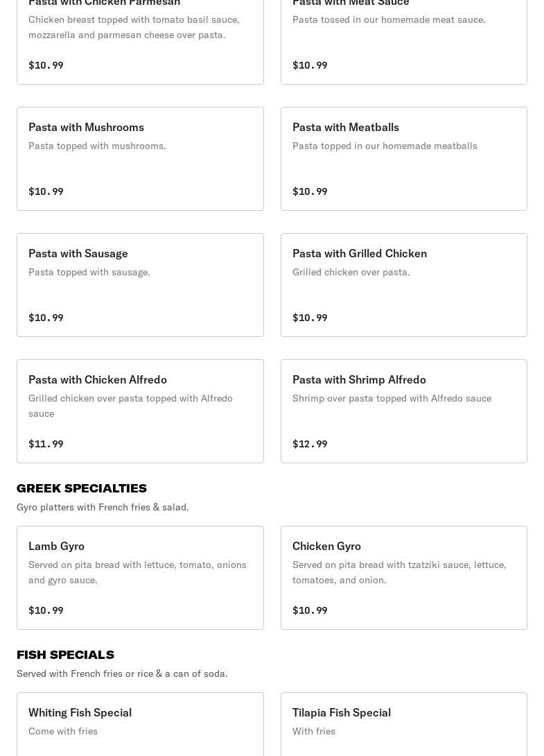Select the Lamb Gyro item title
This screenshot has height=756, width=544.
pyautogui.click(x=56, y=546)
